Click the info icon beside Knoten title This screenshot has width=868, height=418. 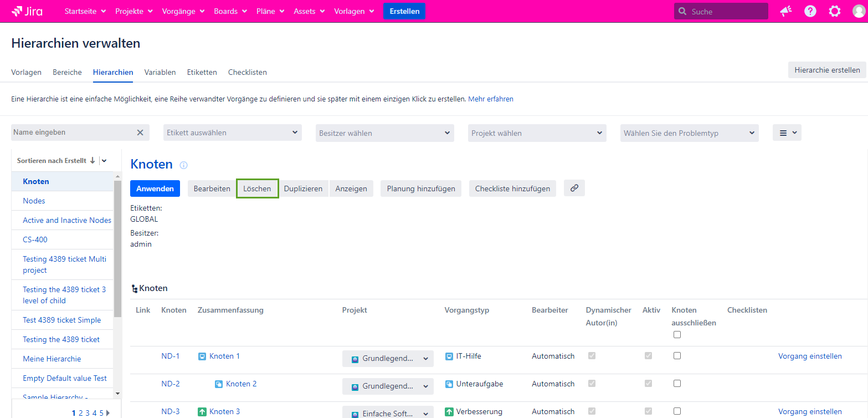pyautogui.click(x=184, y=165)
